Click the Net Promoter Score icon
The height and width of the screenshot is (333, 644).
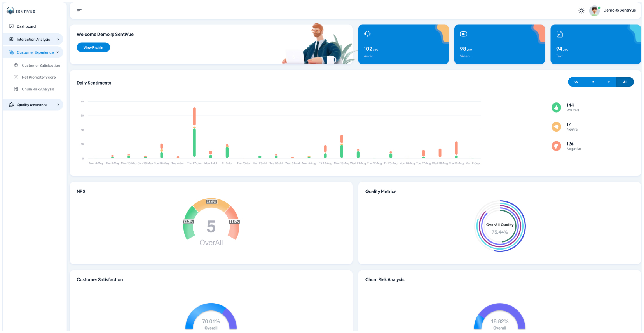click(16, 77)
